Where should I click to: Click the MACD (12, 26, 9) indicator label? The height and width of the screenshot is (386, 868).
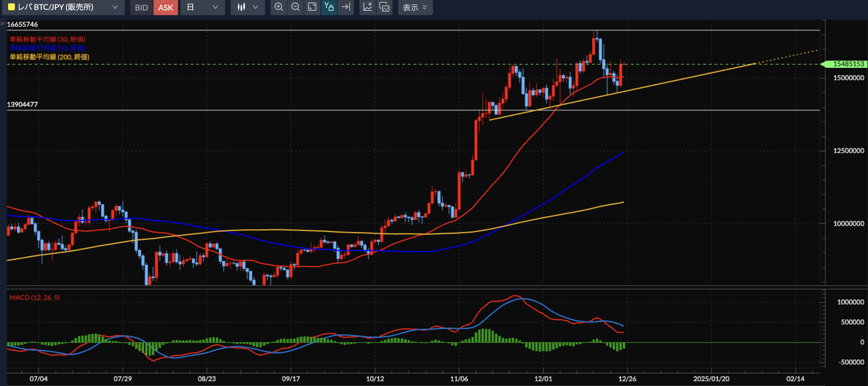coord(35,298)
